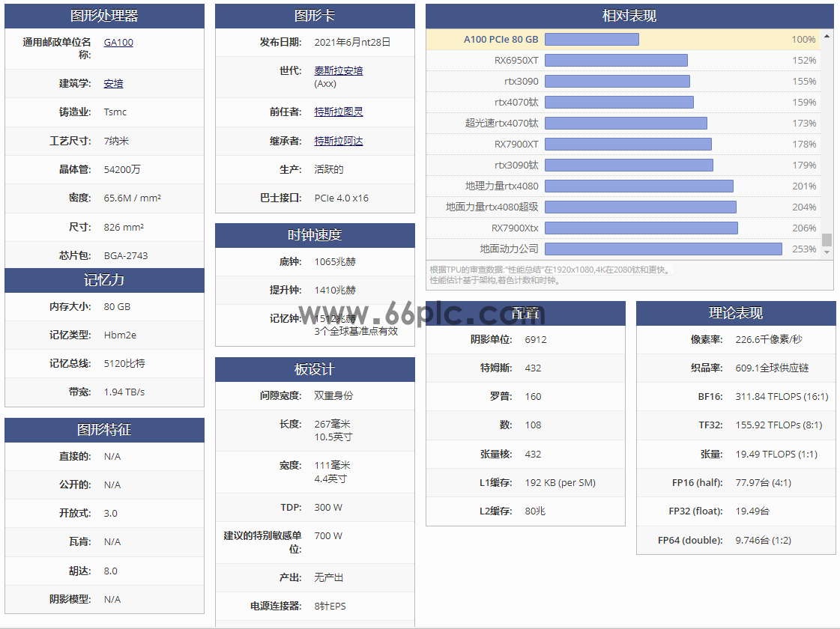Select the rtx3090钛 row label

(x=516, y=165)
